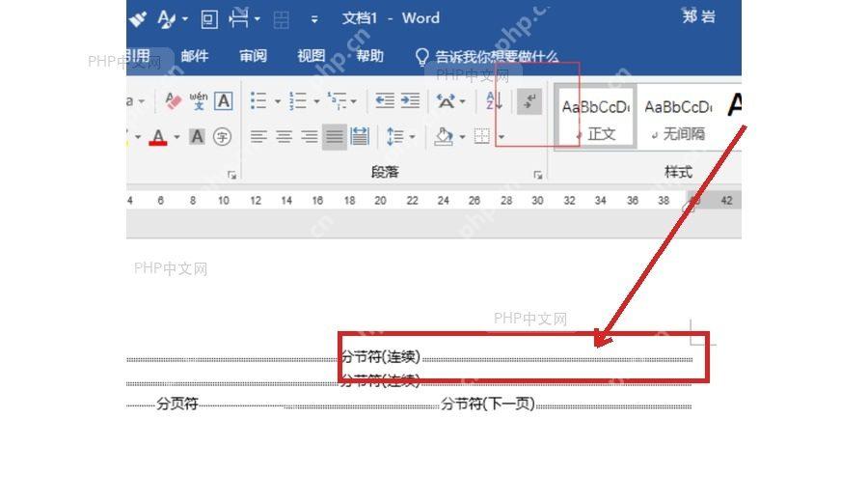Click the Increase Indent icon

[410, 100]
